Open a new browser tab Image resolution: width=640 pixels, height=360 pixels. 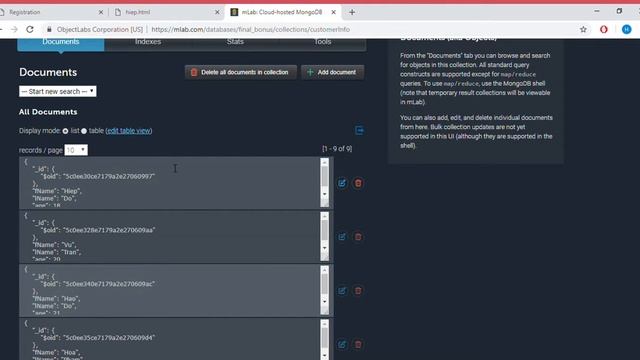pyautogui.click(x=352, y=12)
